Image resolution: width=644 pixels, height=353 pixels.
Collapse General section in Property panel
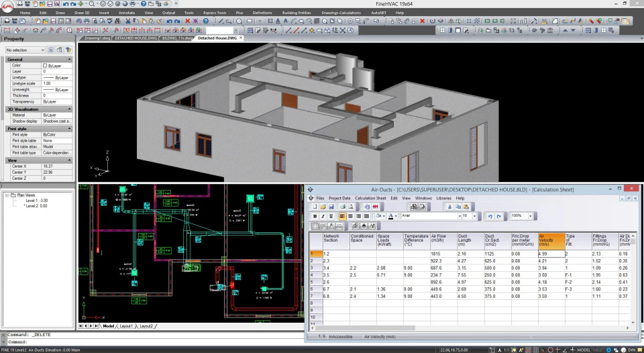[69, 60]
